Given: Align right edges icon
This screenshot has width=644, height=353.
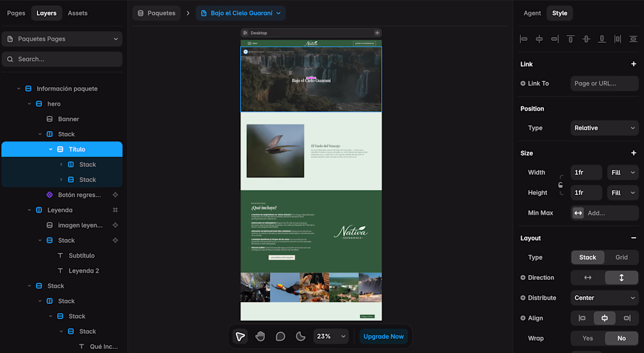Looking at the screenshot, I should tap(555, 39).
